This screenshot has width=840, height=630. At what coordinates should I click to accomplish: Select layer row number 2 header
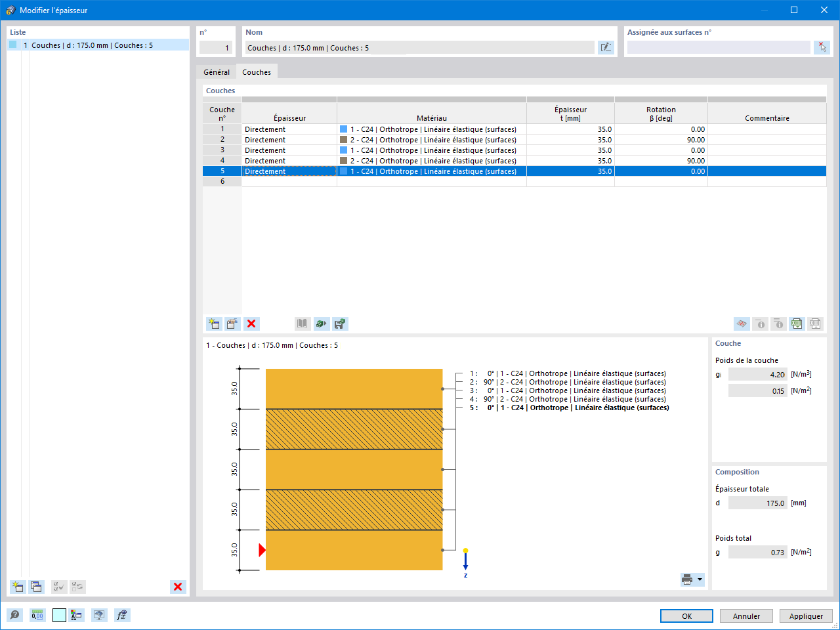coord(222,140)
